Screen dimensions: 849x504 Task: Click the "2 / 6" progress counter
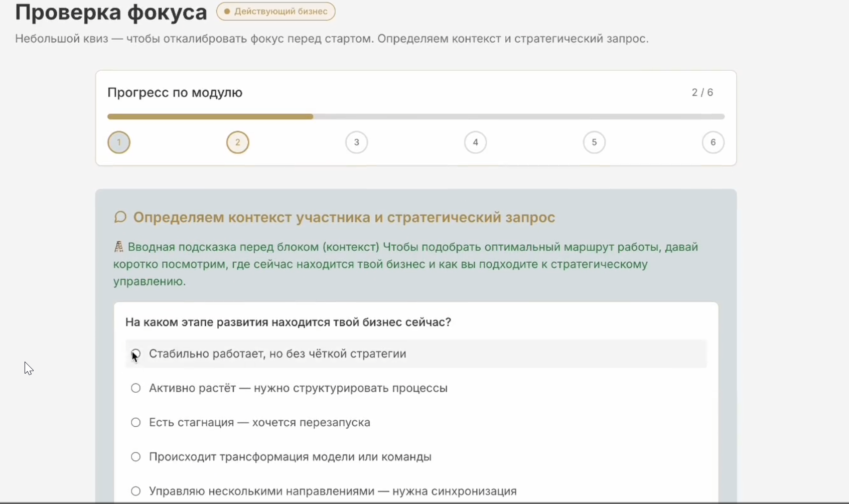(x=702, y=92)
